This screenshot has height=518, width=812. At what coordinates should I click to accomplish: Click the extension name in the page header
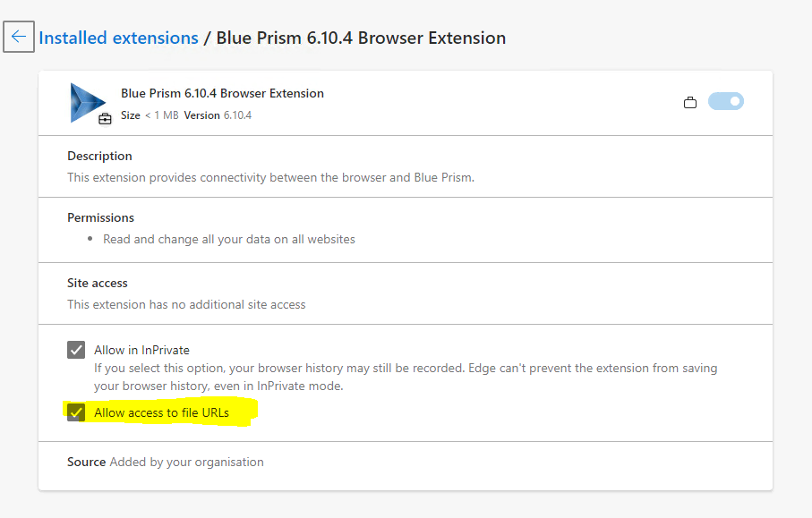361,38
